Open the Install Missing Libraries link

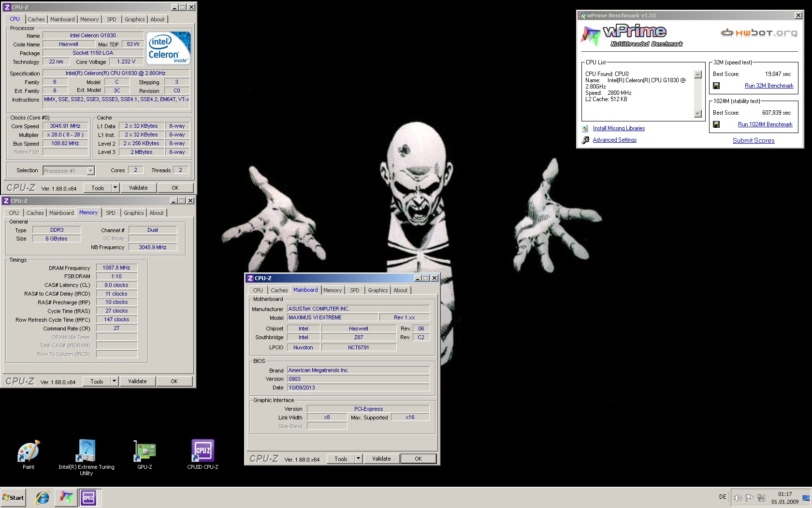pyautogui.click(x=619, y=128)
